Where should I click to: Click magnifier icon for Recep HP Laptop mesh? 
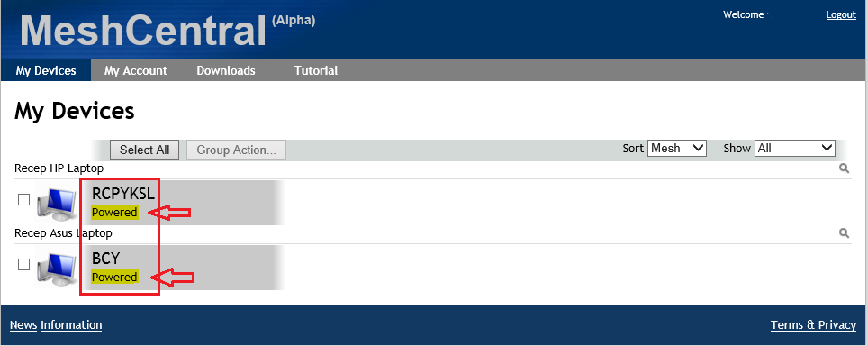(x=845, y=168)
